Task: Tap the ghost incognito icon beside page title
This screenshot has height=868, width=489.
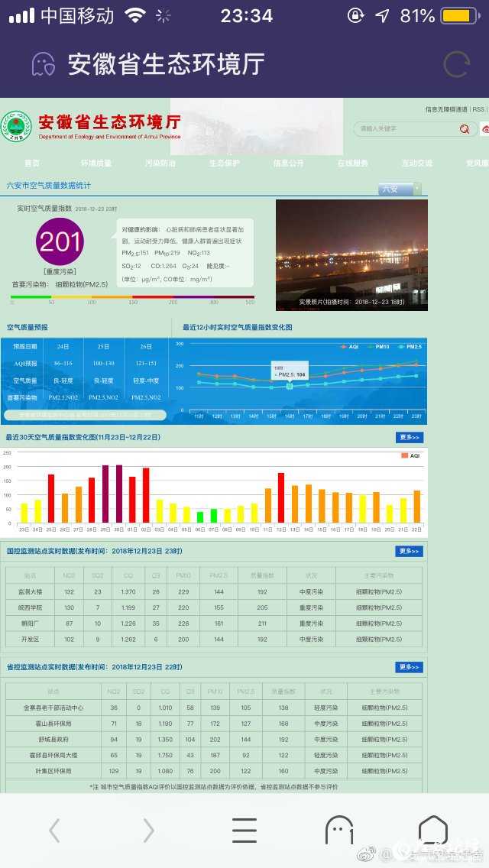Action: coord(43,65)
